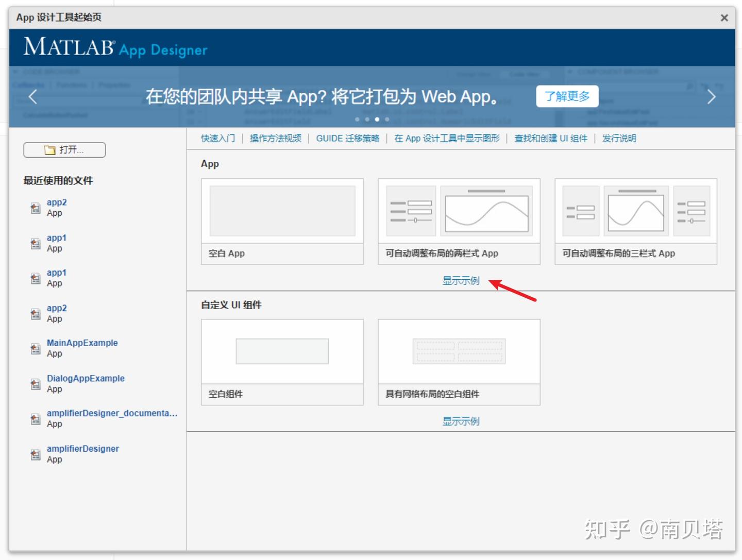Click the amplifierDesigner_documenta... app icon

coord(35,418)
